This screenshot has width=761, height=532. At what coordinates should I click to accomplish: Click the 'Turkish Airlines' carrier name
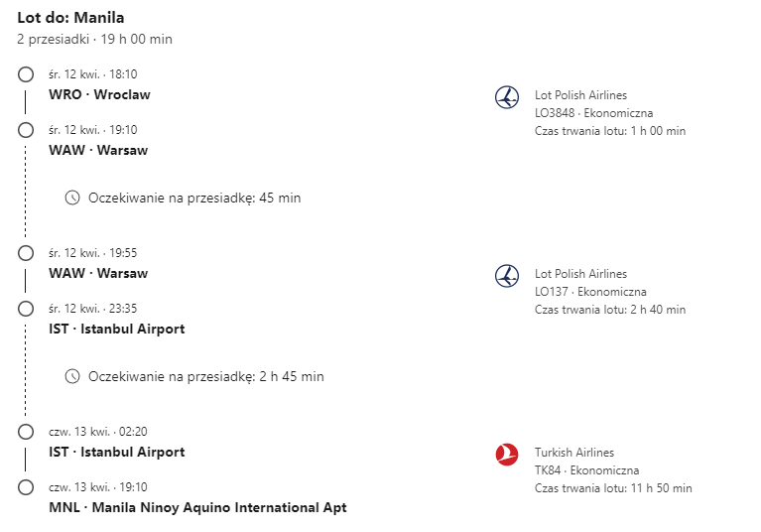click(x=574, y=453)
